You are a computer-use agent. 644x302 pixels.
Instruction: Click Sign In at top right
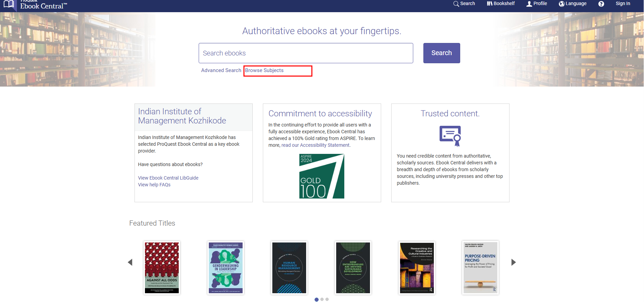623,4
